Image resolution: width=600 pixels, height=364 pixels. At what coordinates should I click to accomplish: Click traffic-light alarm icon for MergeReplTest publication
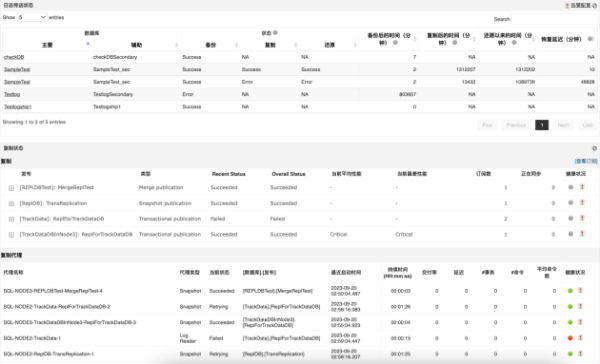pos(582,187)
